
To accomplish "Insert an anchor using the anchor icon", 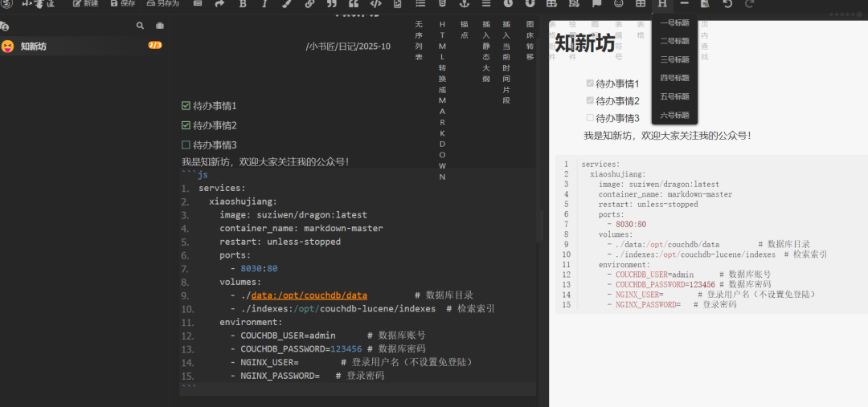I will pos(464,4).
